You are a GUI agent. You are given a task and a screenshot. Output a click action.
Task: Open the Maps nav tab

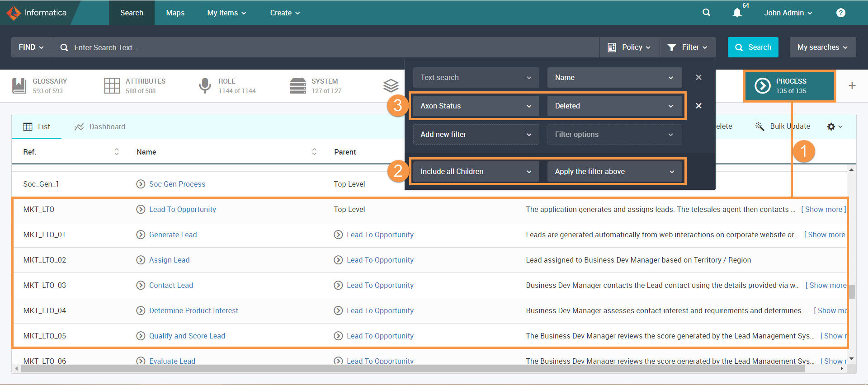(x=175, y=13)
